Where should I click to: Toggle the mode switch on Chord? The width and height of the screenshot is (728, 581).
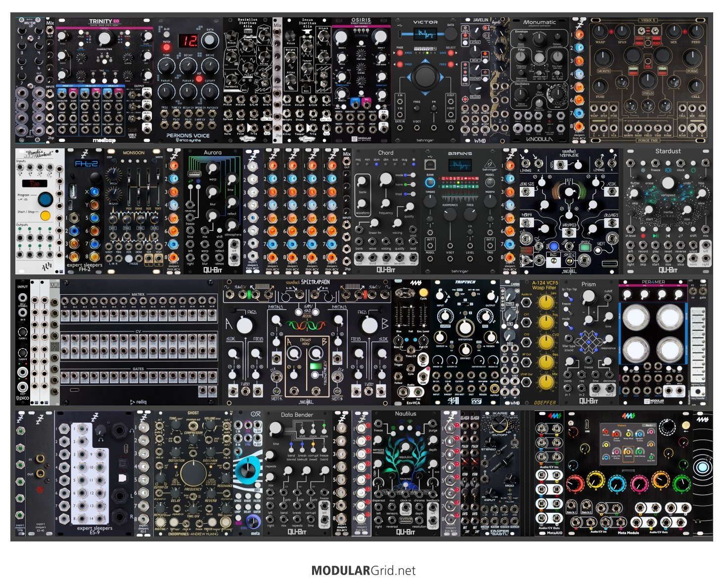pos(412,175)
